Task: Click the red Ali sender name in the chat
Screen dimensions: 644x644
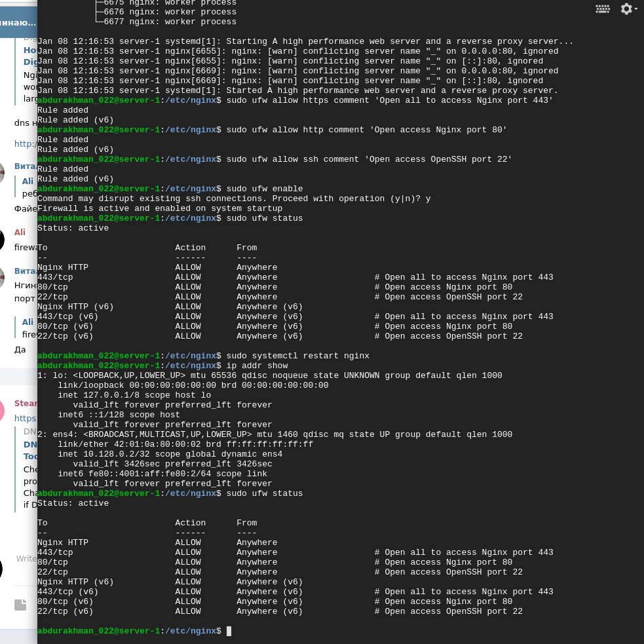Action: click(x=20, y=232)
